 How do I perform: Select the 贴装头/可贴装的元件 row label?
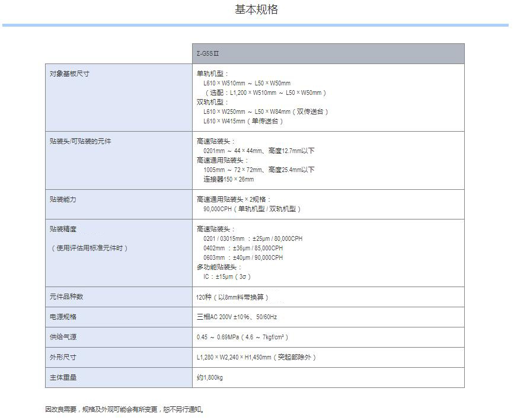pyautogui.click(x=81, y=141)
